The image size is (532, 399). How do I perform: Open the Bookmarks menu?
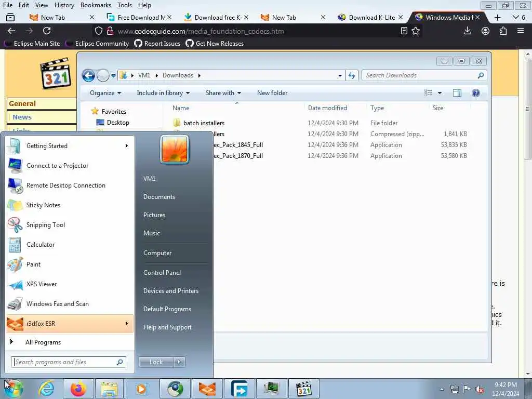click(x=96, y=5)
